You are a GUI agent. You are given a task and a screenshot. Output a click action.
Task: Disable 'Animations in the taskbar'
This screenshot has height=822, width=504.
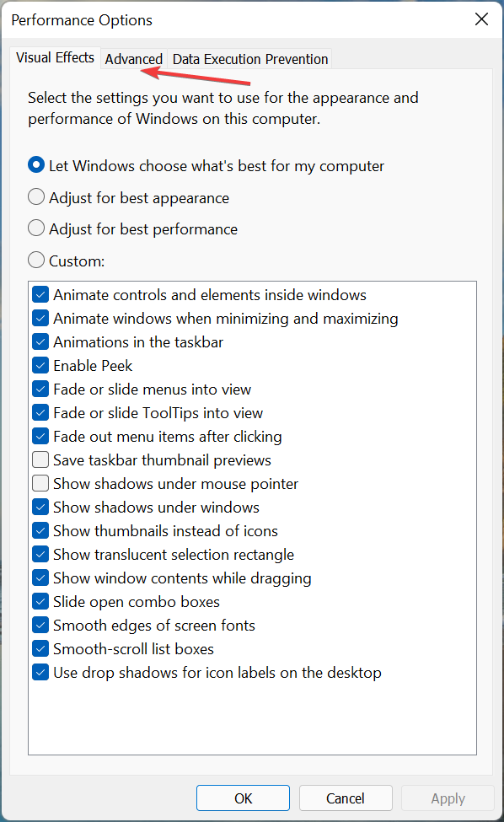(40, 341)
